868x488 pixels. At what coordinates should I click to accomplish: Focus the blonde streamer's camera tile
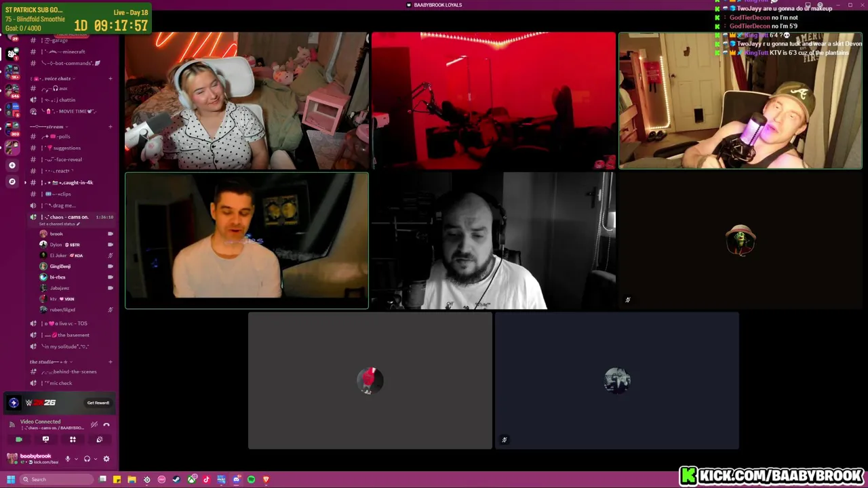[x=247, y=100]
